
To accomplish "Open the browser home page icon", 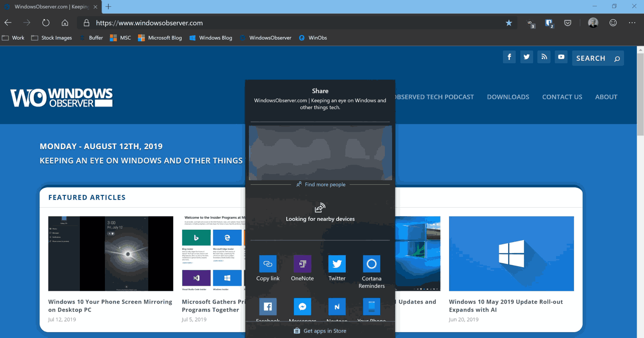I will pyautogui.click(x=65, y=23).
